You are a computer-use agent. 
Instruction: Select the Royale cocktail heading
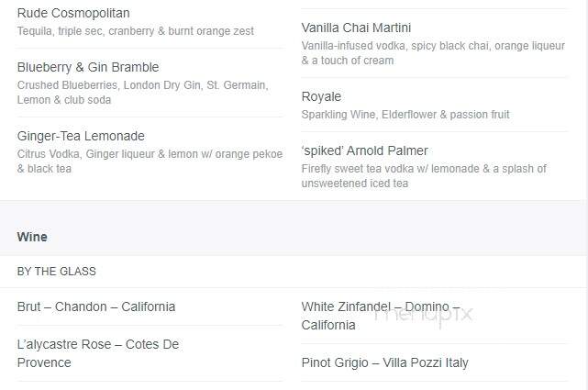click(321, 96)
